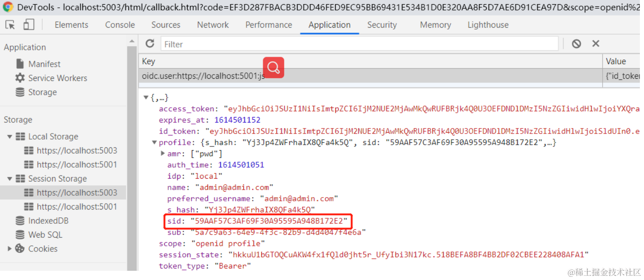
Task: Open the Lighthouse tab
Action: pyautogui.click(x=488, y=25)
